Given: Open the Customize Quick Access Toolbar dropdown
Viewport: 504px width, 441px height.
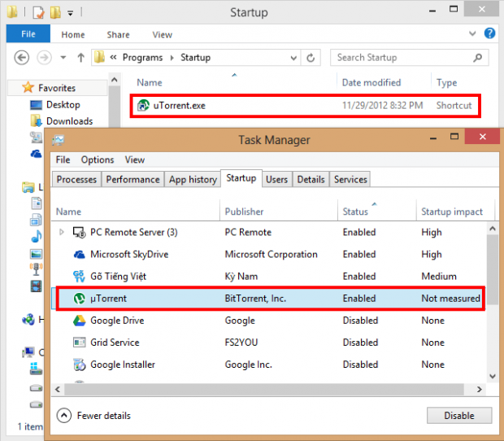Looking at the screenshot, I should 71,13.
